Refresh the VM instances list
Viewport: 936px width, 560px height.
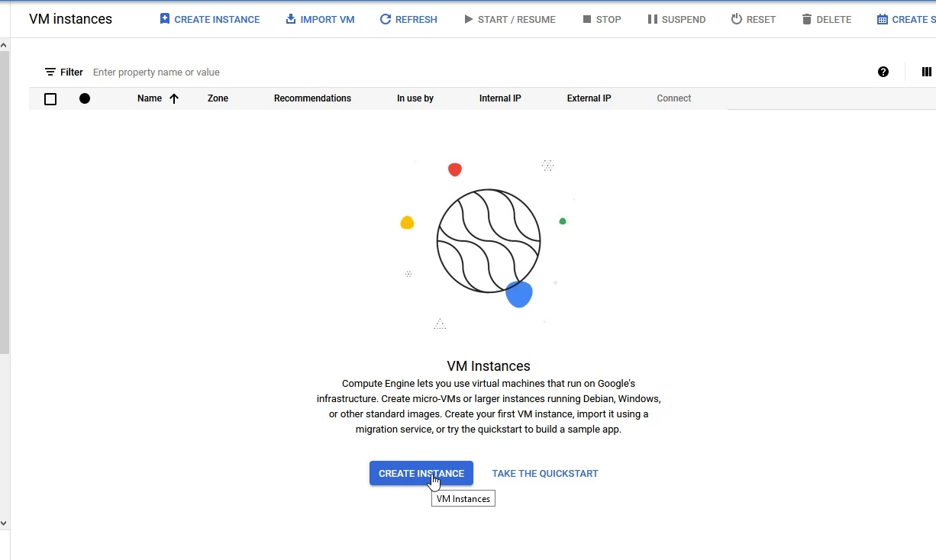tap(408, 19)
